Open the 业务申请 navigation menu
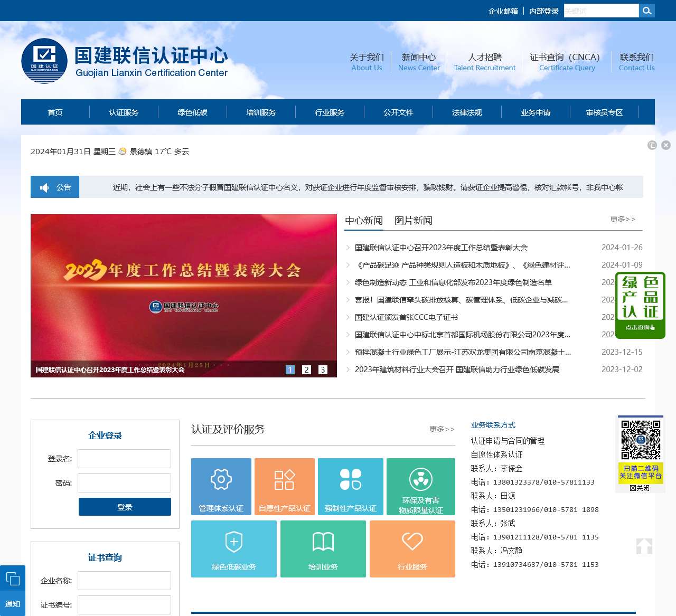This screenshot has width=676, height=616. tap(536, 112)
